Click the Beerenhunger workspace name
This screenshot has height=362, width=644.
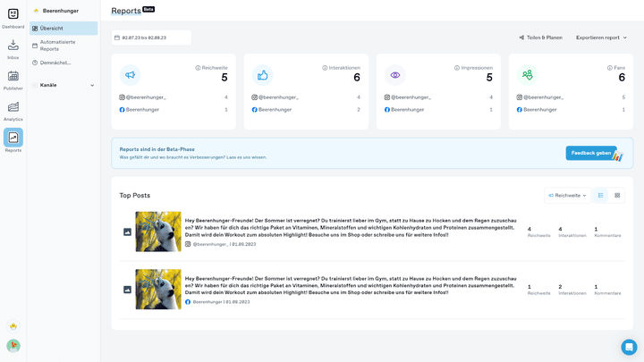(61, 11)
